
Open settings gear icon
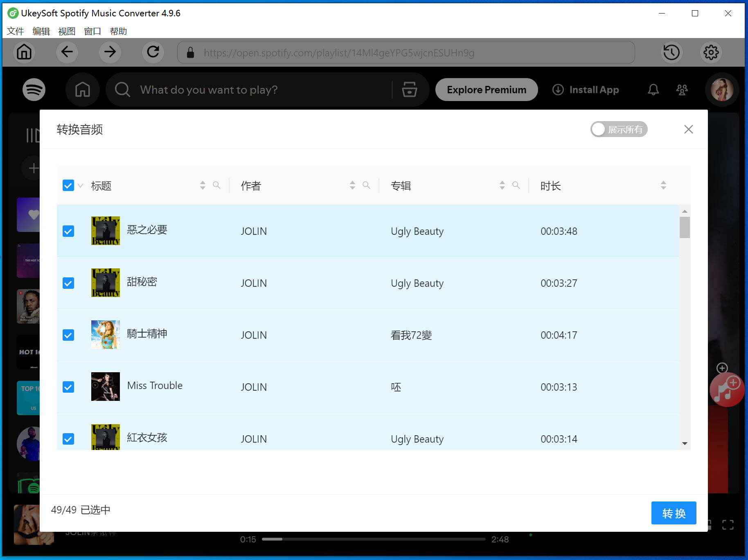tap(711, 52)
